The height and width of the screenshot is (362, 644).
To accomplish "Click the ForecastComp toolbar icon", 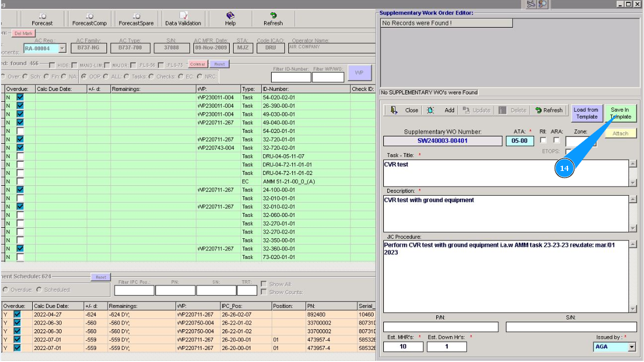I will (89, 19).
